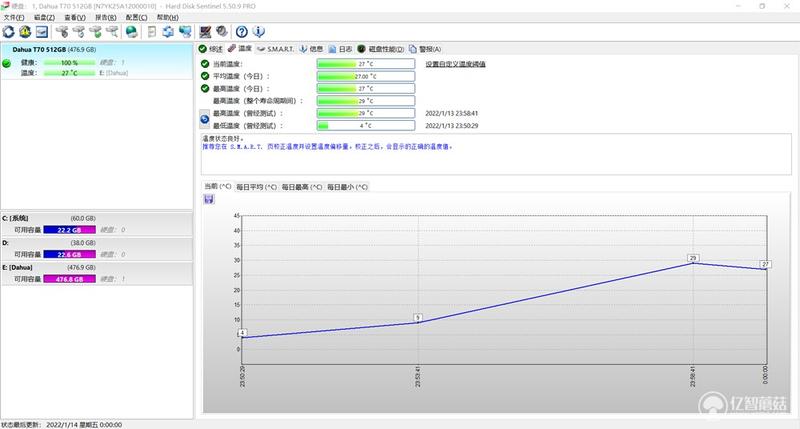800x429 pixels.
Task: Select the 每日平均 (°C) chart tab
Action: 256,187
